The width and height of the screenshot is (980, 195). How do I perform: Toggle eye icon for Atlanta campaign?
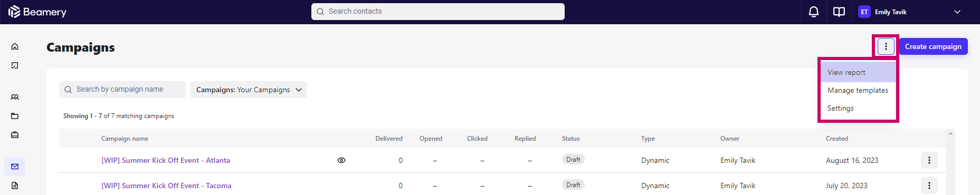341,160
